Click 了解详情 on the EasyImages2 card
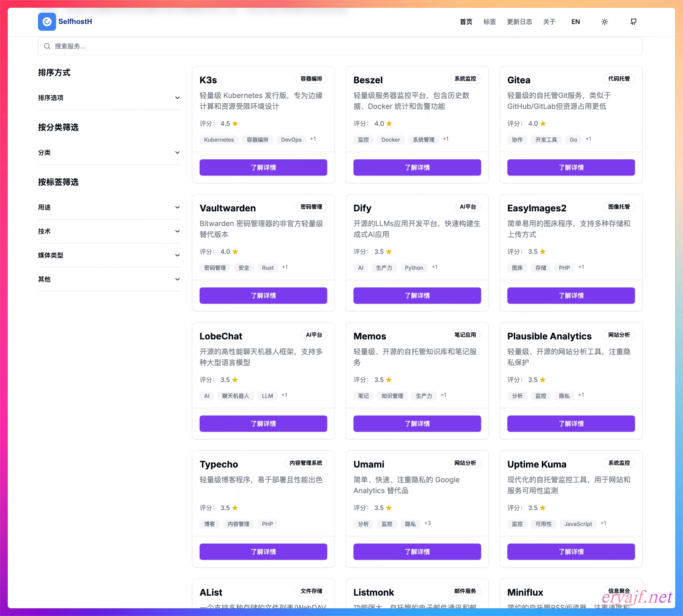 click(571, 295)
